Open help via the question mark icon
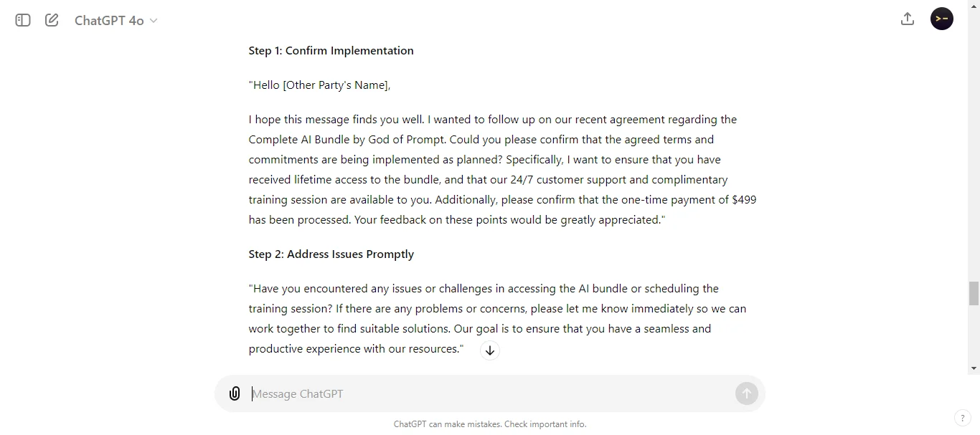The width and height of the screenshot is (980, 435). click(x=963, y=418)
